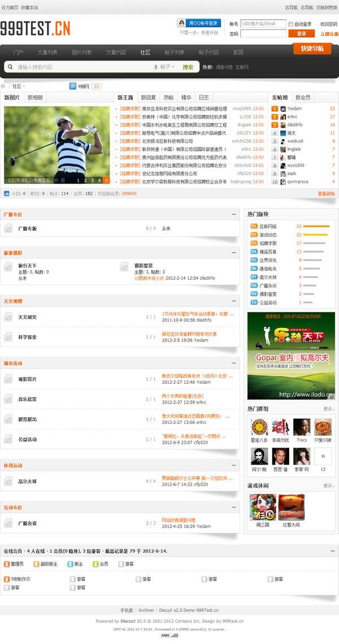Open 互联网络 in hot boards list

[268, 226]
